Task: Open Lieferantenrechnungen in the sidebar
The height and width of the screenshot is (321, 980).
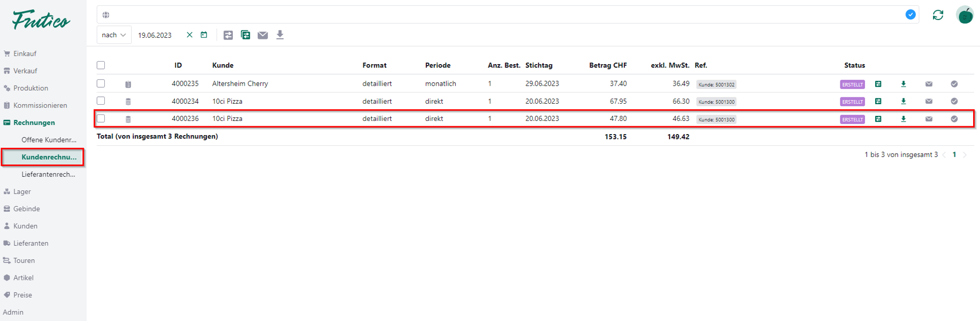Action: coord(48,174)
